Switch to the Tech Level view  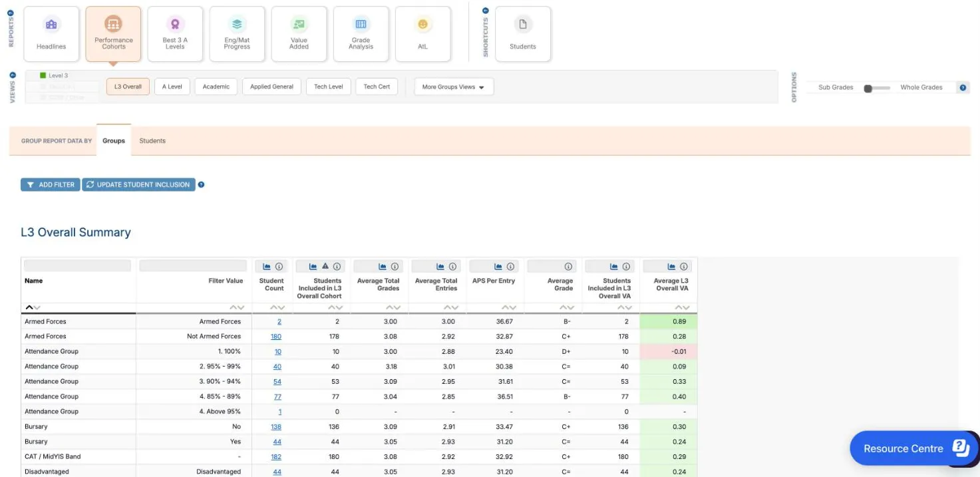pyautogui.click(x=329, y=86)
